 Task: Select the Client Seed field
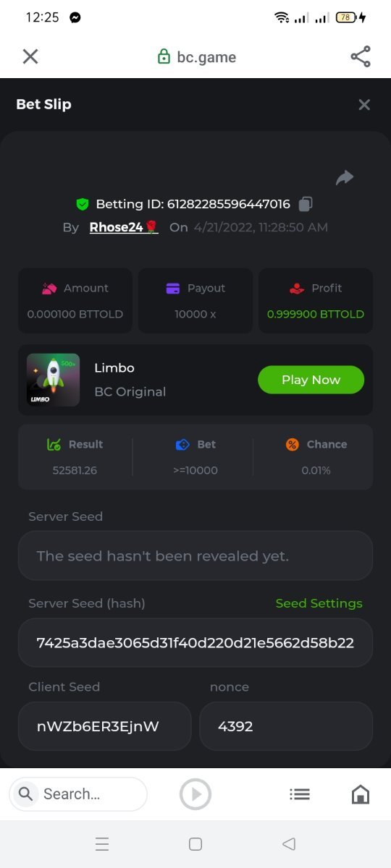point(105,726)
